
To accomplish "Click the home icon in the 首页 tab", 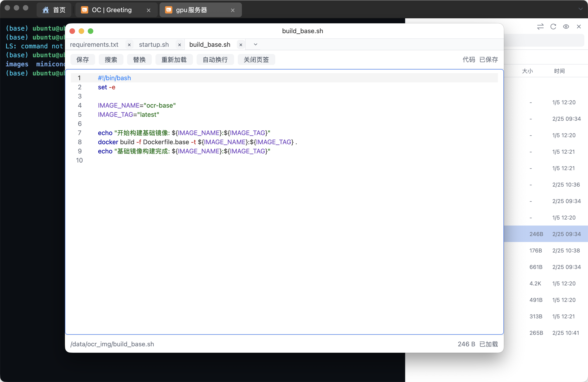I will coord(46,10).
